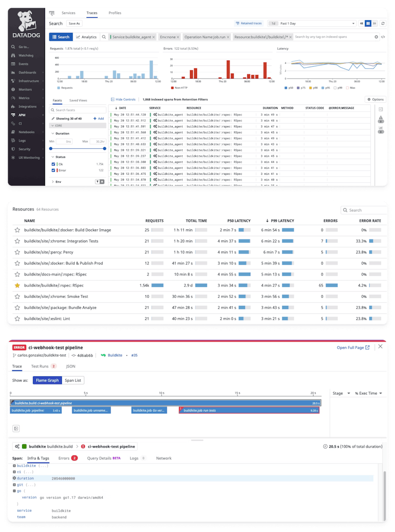Close the ci-webhook-test pipeline panel
395x532 pixels.
[x=380, y=346]
